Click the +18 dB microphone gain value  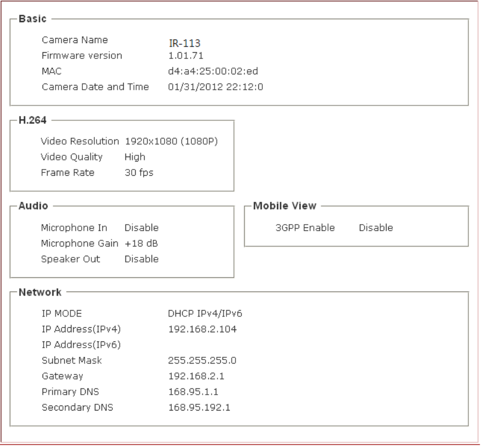point(141,243)
